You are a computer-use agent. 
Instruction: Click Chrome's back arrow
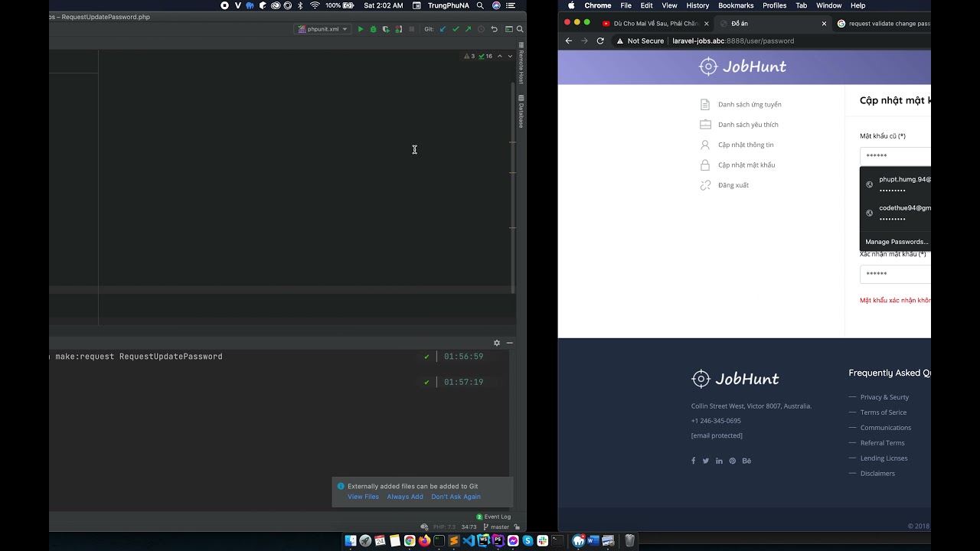(x=568, y=41)
